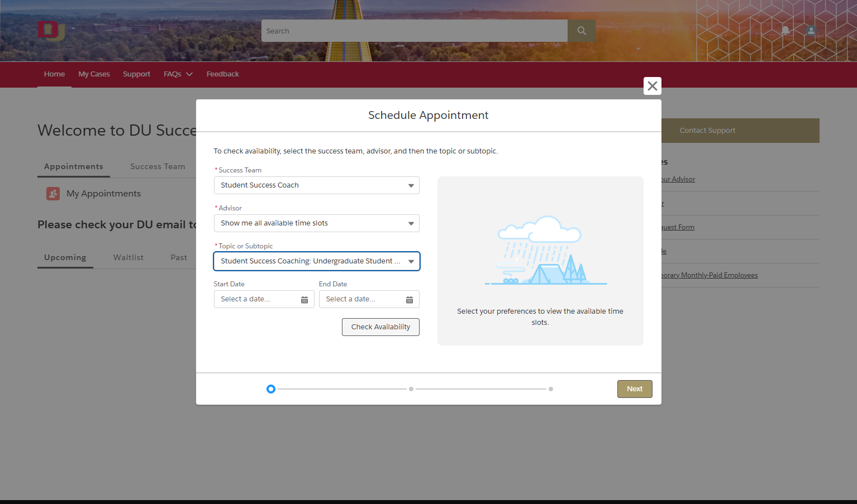Image resolution: width=857 pixels, height=504 pixels.
Task: Expand the FAQs menu chevron
Action: pos(189,74)
